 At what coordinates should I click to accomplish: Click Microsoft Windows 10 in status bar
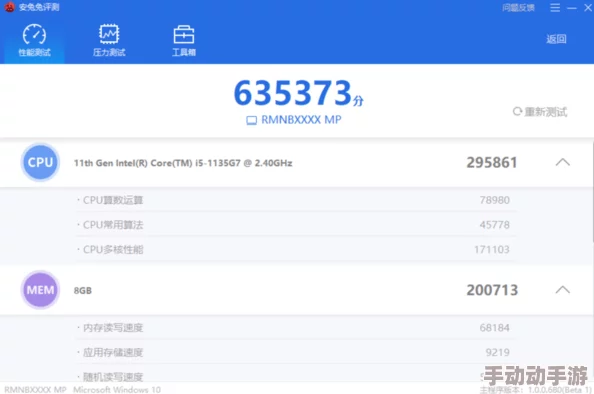[117, 389]
